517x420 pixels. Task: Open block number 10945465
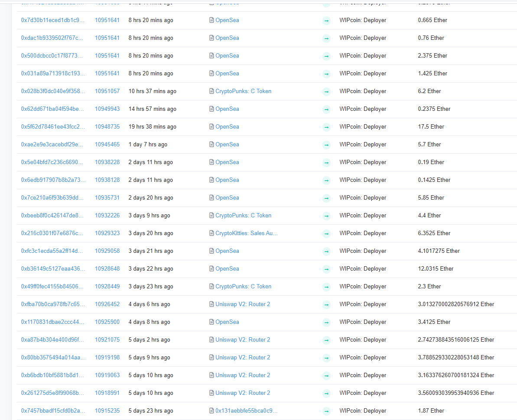click(x=107, y=145)
